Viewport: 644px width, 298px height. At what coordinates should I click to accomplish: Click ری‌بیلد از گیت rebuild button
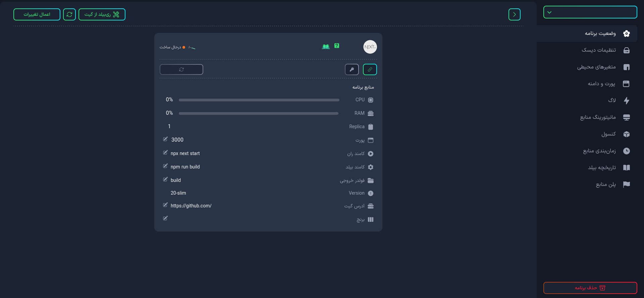tap(102, 14)
